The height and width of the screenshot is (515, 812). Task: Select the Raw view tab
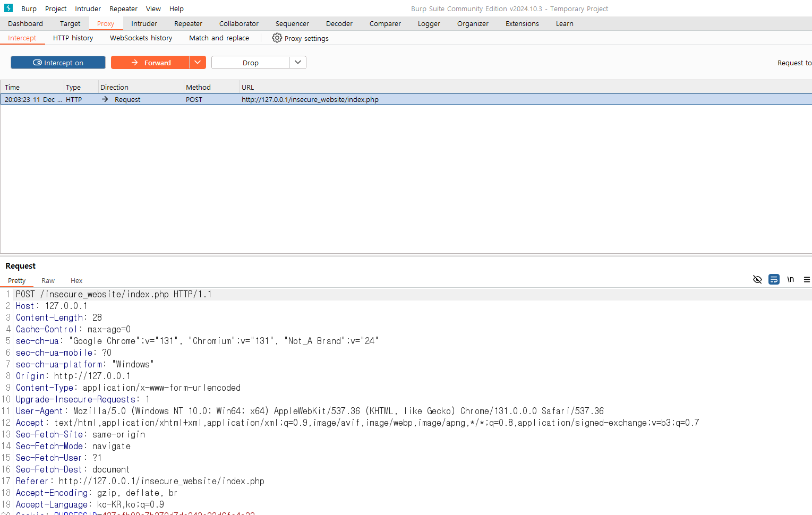click(48, 280)
